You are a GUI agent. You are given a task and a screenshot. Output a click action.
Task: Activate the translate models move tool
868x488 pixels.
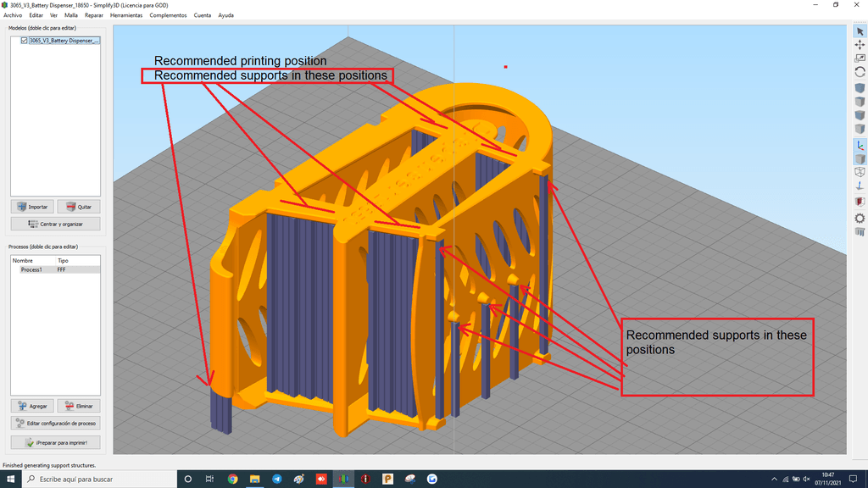860,45
